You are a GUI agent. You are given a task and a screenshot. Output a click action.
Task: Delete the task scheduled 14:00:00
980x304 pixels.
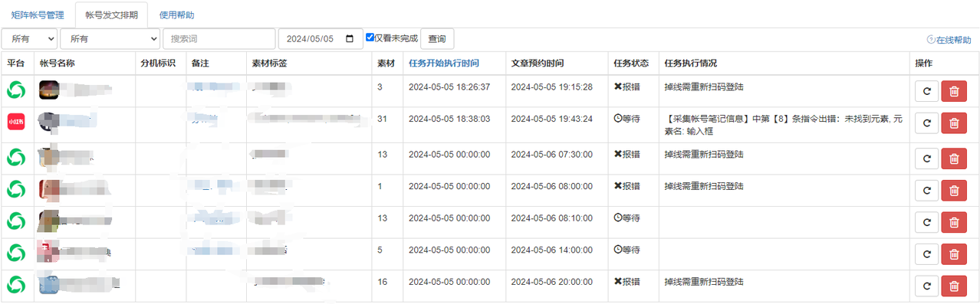pyautogui.click(x=954, y=254)
